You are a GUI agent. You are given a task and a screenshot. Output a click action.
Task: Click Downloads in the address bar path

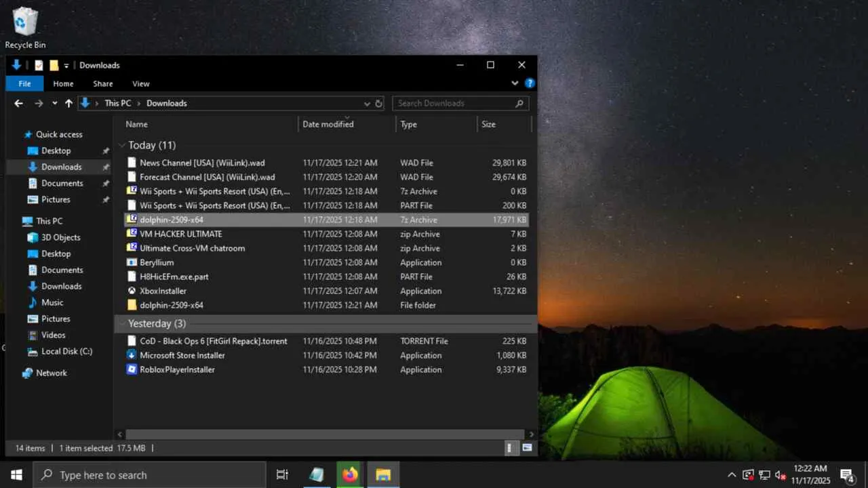point(167,103)
